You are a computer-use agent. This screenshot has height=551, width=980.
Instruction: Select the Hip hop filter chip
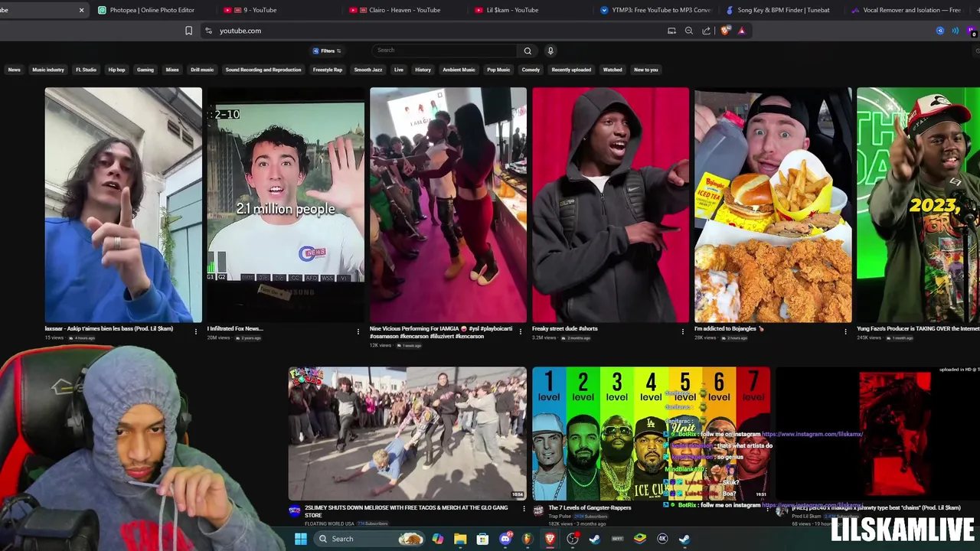[116, 70]
